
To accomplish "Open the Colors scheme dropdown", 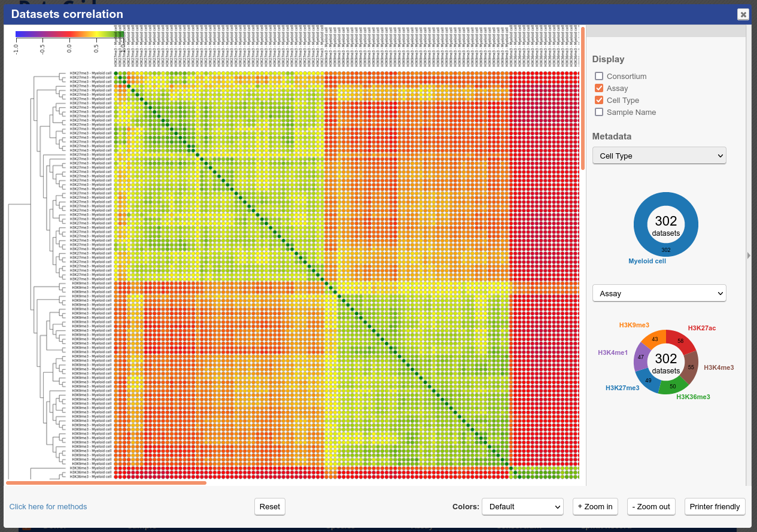I will 522,506.
